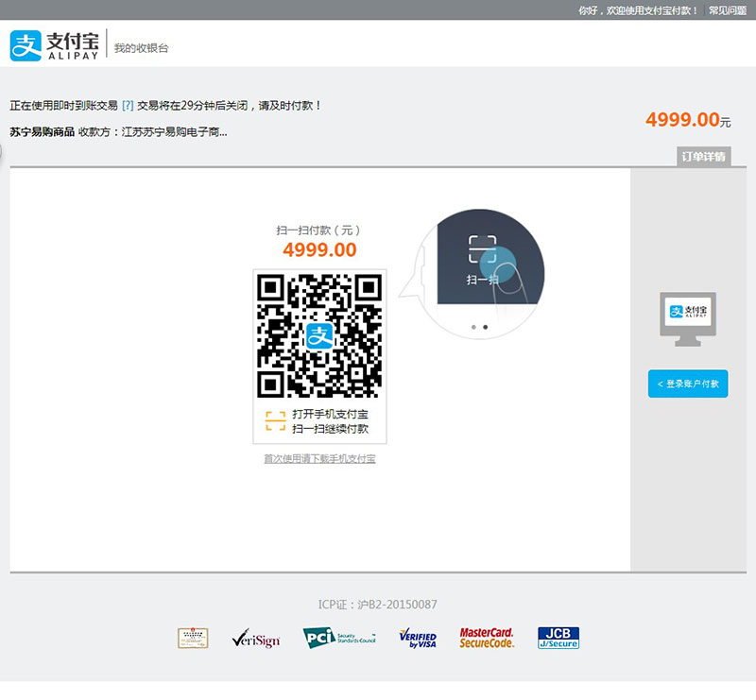The height and width of the screenshot is (700, 756).
Task: Click the 收款方 payee name text
Action: [153, 131]
